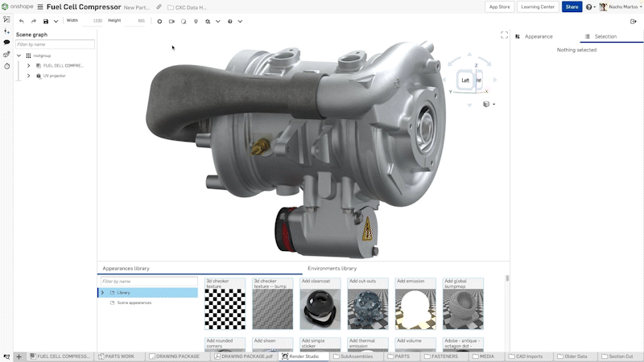Open the Appearances library tab

(x=126, y=269)
